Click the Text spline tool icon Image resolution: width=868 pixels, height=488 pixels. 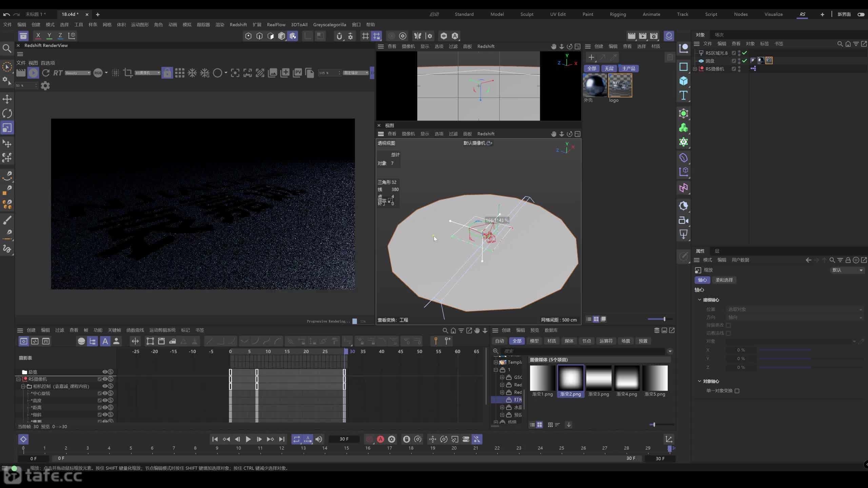click(x=683, y=96)
